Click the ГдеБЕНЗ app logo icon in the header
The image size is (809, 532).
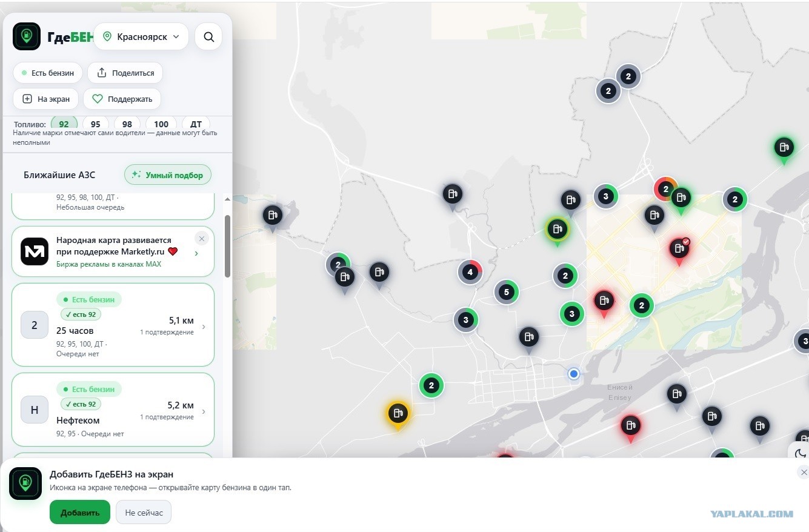click(27, 36)
